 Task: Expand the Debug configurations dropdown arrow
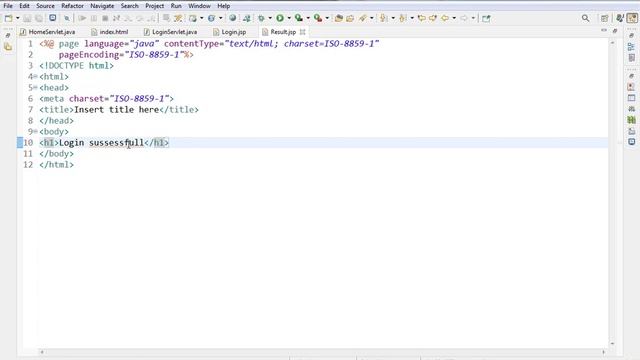coord(270,18)
